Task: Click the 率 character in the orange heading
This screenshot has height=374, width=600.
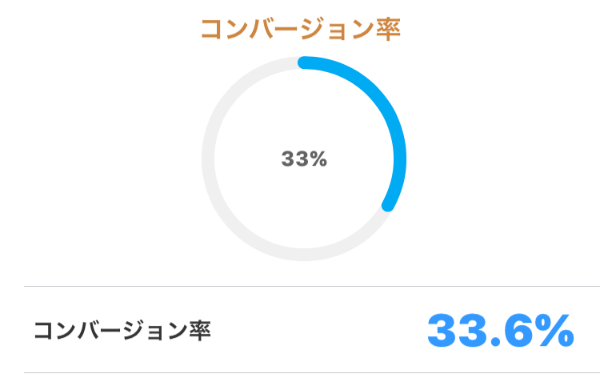Action: (388, 29)
